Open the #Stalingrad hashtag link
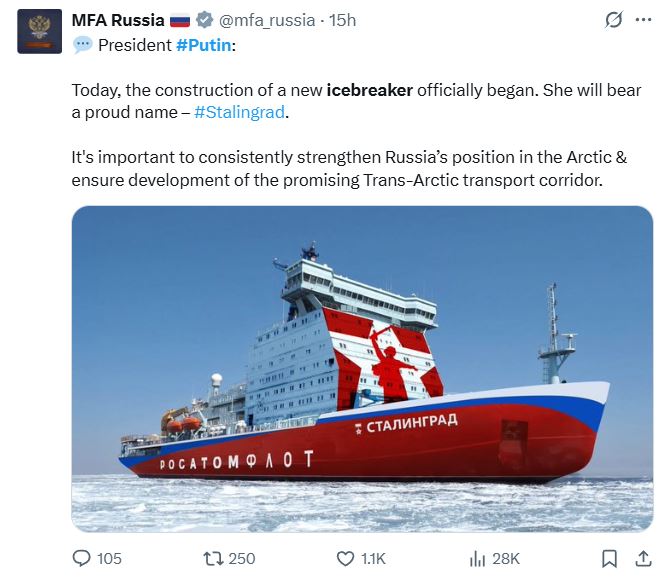This screenshot has width=671, height=580. tap(239, 114)
